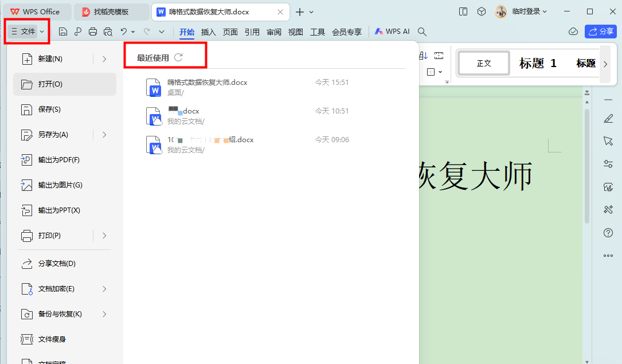
Task: Click the document's vertical scrollbar
Action: (x=586, y=166)
